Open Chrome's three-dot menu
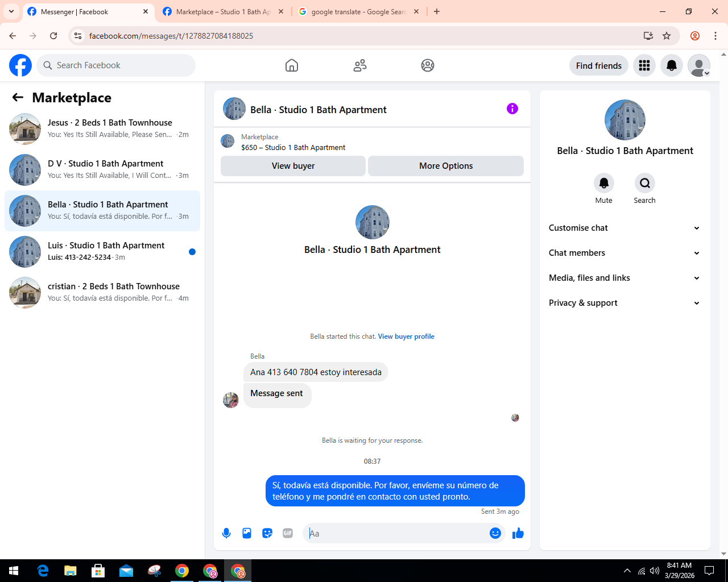Viewport: 728px width, 582px height. [715, 36]
